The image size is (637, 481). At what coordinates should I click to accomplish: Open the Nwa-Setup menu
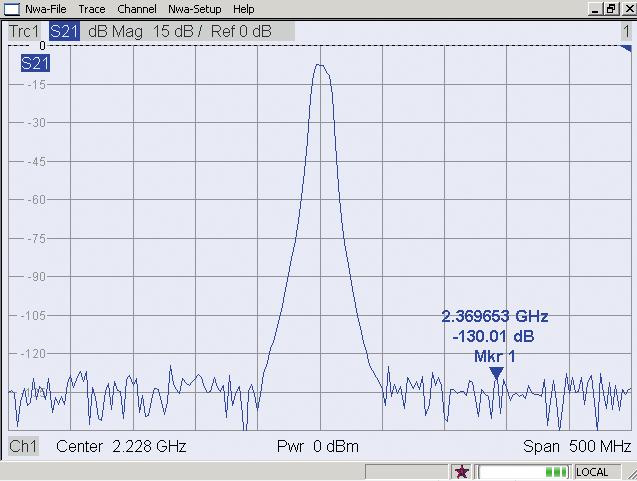pyautogui.click(x=194, y=9)
